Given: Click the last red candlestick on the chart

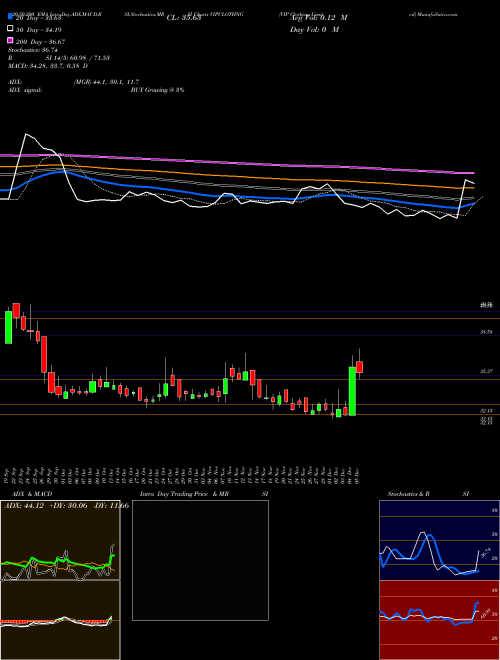Looking at the screenshot, I should (359, 367).
